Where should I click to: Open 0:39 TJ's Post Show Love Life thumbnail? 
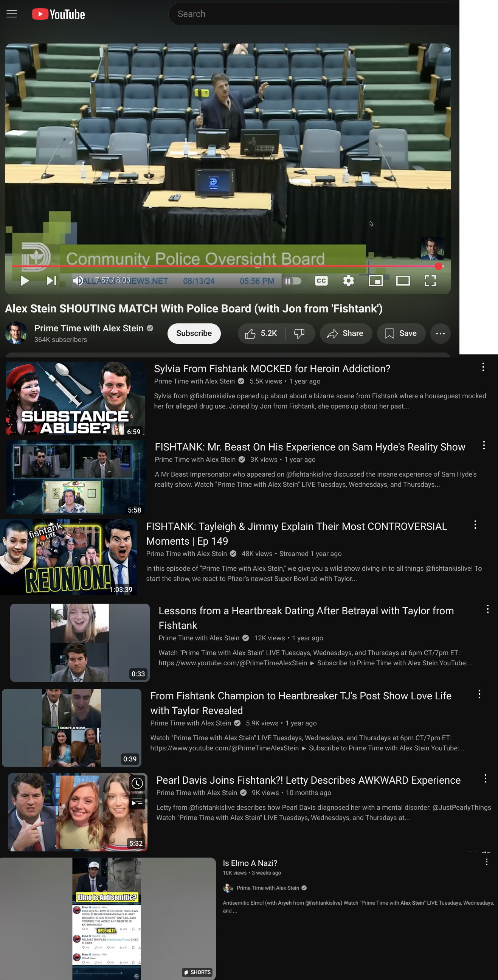[x=71, y=728]
